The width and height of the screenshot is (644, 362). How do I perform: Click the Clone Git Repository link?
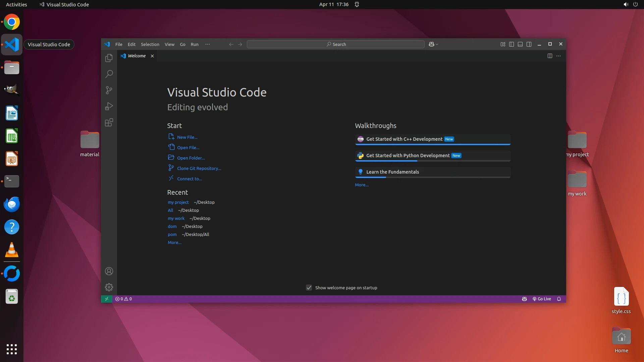click(199, 168)
